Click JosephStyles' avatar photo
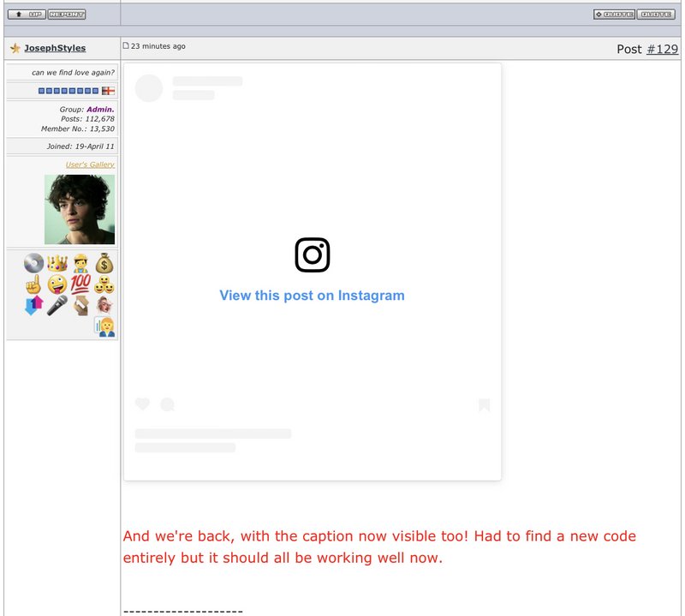The width and height of the screenshot is (685, 616). (80, 209)
